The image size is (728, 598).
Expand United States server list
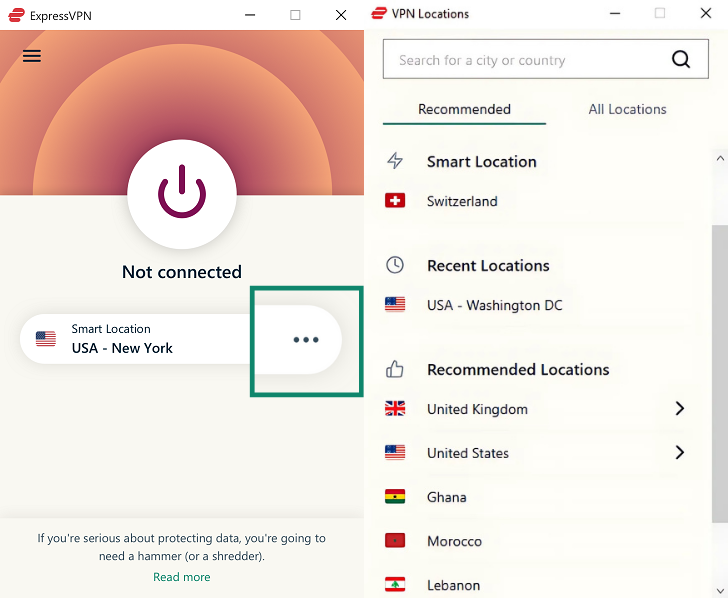tap(679, 453)
